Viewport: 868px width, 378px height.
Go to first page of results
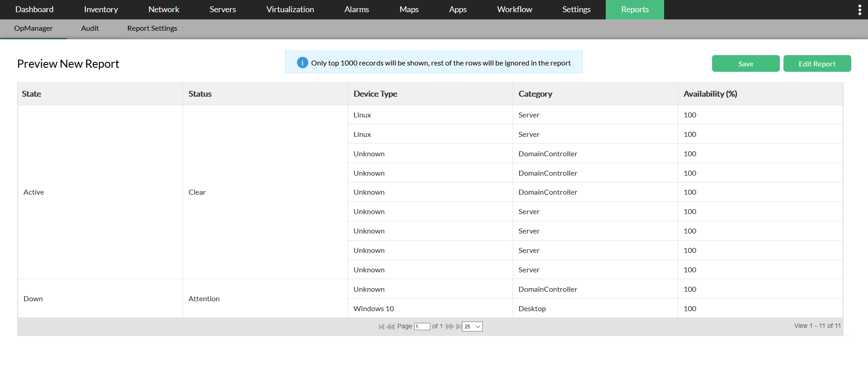tap(381, 327)
